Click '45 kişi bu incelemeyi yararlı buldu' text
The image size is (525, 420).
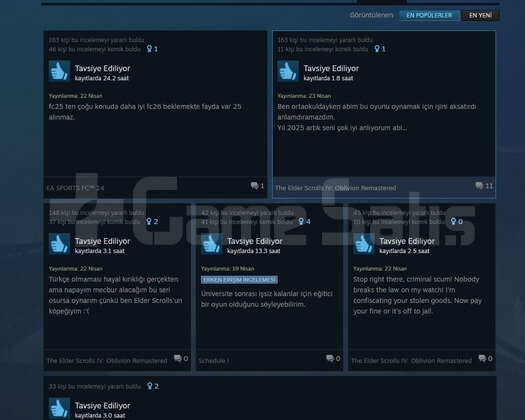click(399, 213)
